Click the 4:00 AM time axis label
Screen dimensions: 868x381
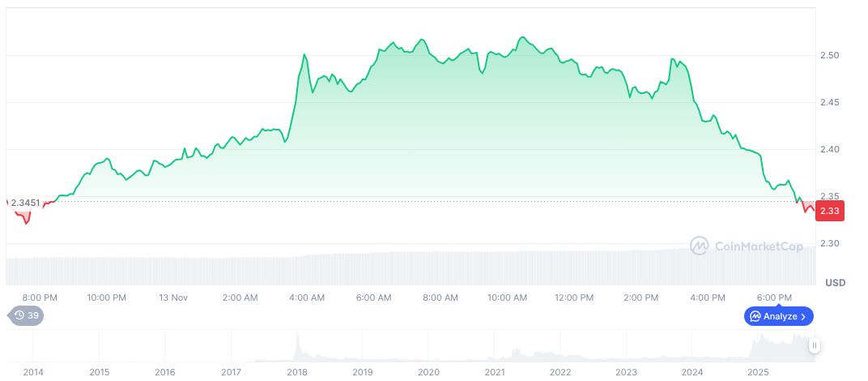[x=307, y=298]
